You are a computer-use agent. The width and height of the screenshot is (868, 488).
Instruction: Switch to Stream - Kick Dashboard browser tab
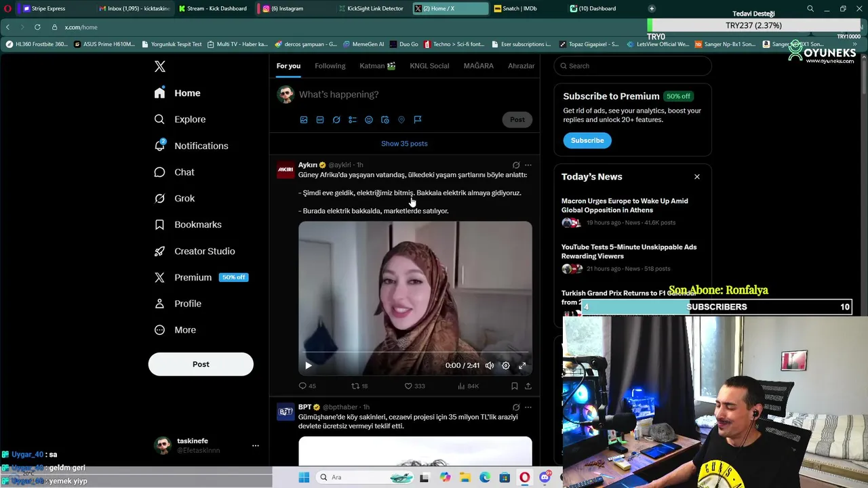pos(213,8)
